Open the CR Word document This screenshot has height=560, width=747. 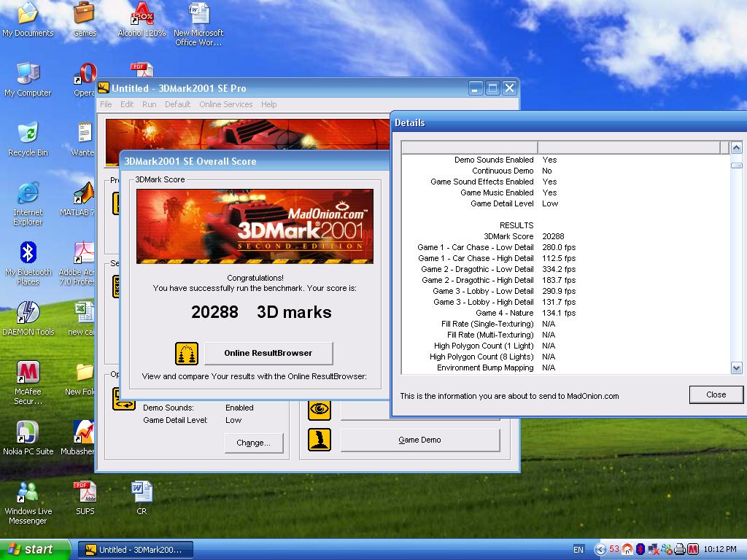142,498
